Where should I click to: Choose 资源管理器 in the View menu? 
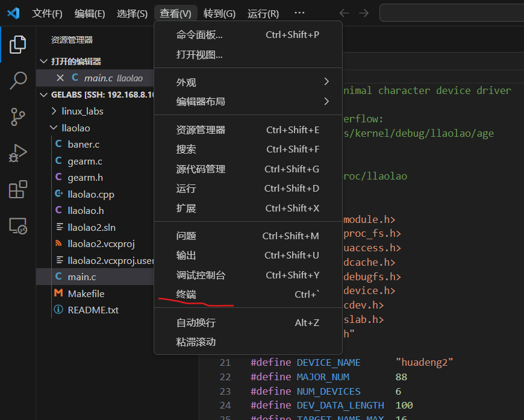tap(248, 130)
